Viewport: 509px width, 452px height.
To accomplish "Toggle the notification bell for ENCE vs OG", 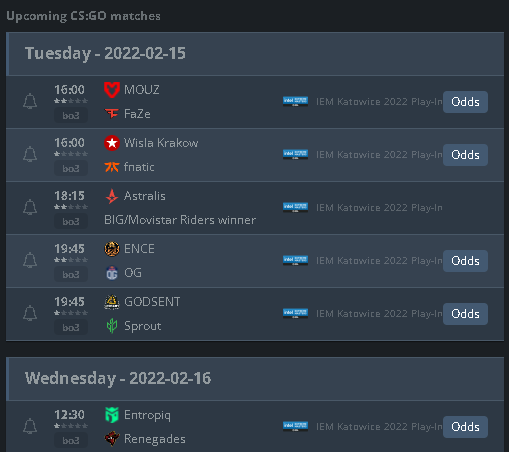I will coord(30,260).
